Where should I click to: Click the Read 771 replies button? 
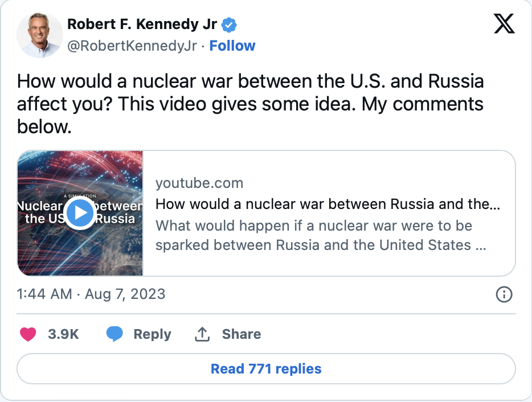tap(266, 369)
